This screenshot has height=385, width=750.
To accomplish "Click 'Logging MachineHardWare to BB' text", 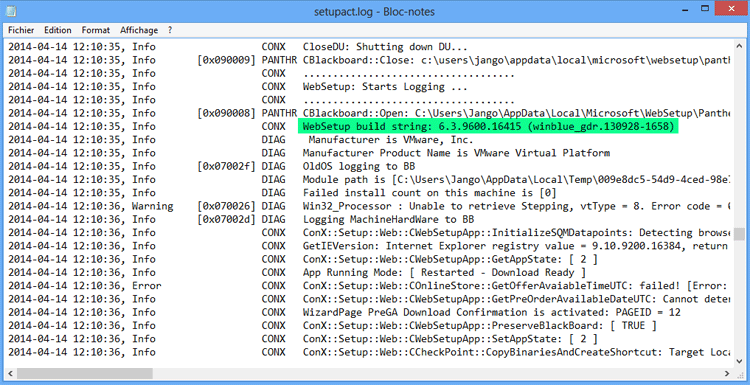I will point(388,220).
